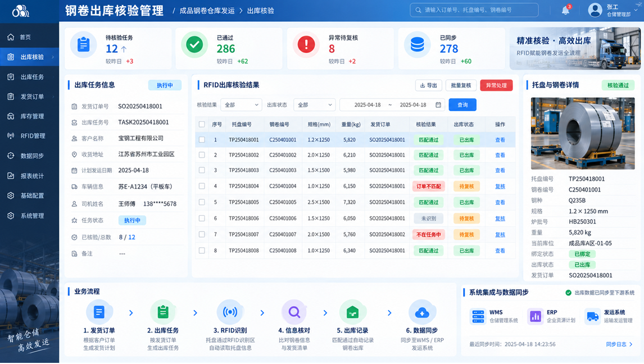Open the 出库状态 filter dropdown
Viewport: 644px width, 364px height.
(x=314, y=104)
